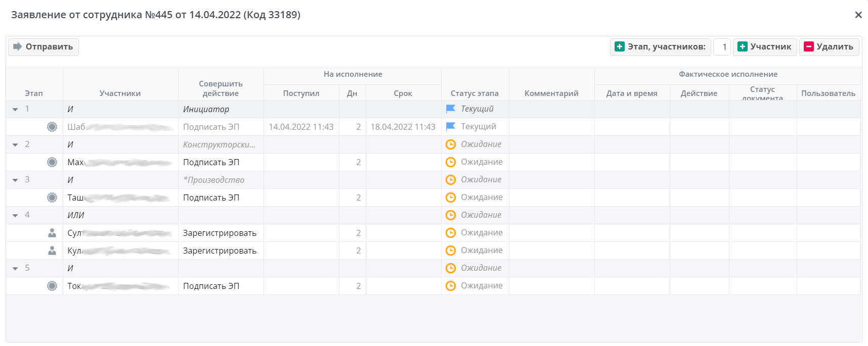Close the Заявление dialog window

(x=858, y=15)
